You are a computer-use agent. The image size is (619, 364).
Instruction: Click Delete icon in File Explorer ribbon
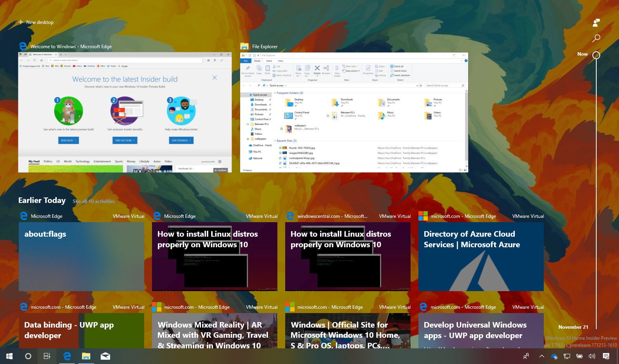pos(317,70)
